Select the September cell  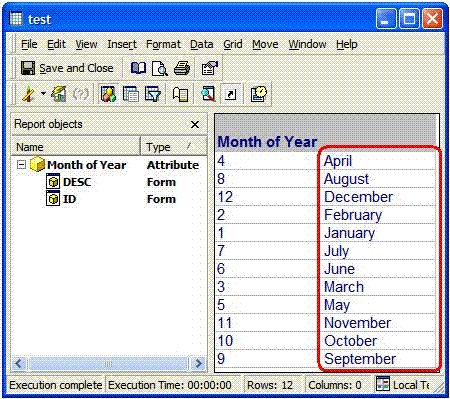[x=380, y=359]
